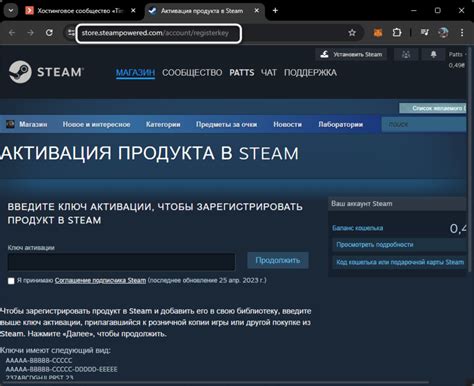Screen dimensions: 474x386
Task: Click the store search field
Action: [424, 124]
